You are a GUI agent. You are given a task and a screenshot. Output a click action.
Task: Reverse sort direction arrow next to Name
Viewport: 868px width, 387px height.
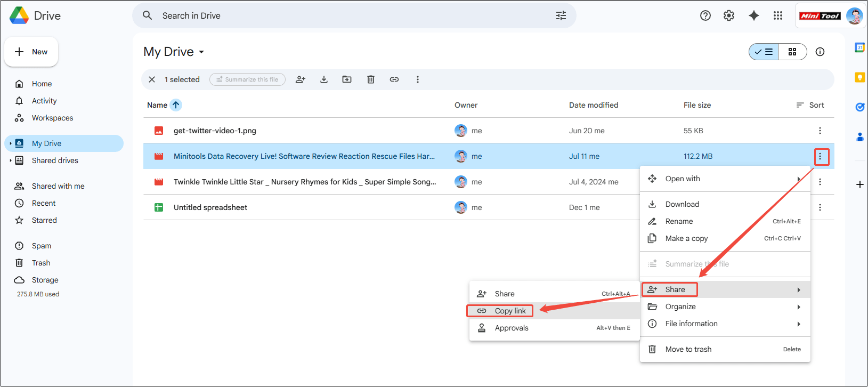pos(176,105)
